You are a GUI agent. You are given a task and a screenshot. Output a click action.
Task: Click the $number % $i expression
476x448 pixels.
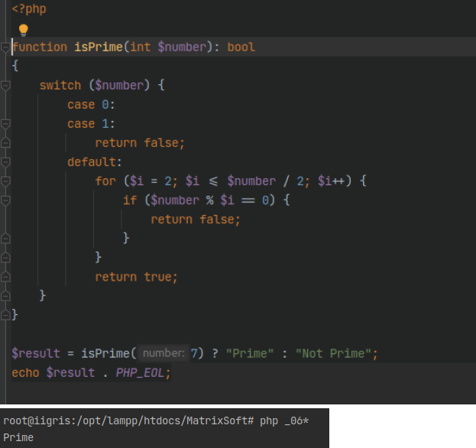tap(193, 200)
